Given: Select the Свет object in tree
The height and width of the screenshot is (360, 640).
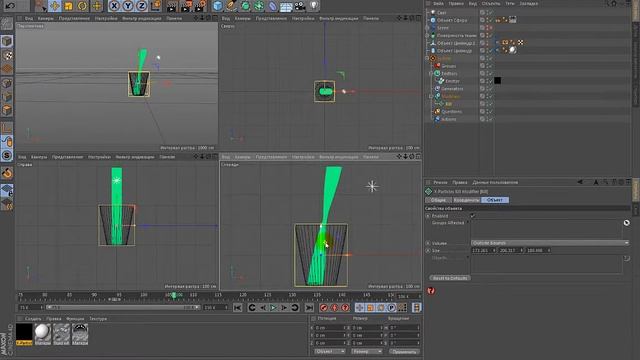Looking at the screenshot, I should [x=442, y=13].
